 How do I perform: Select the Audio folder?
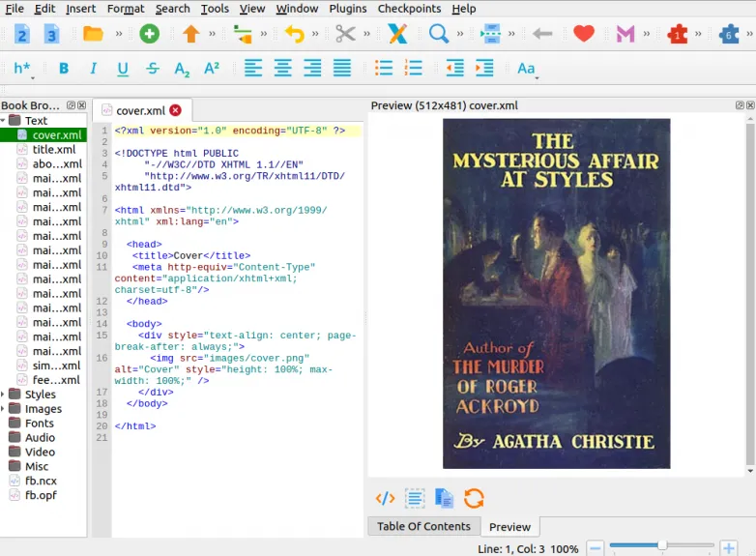coord(40,438)
